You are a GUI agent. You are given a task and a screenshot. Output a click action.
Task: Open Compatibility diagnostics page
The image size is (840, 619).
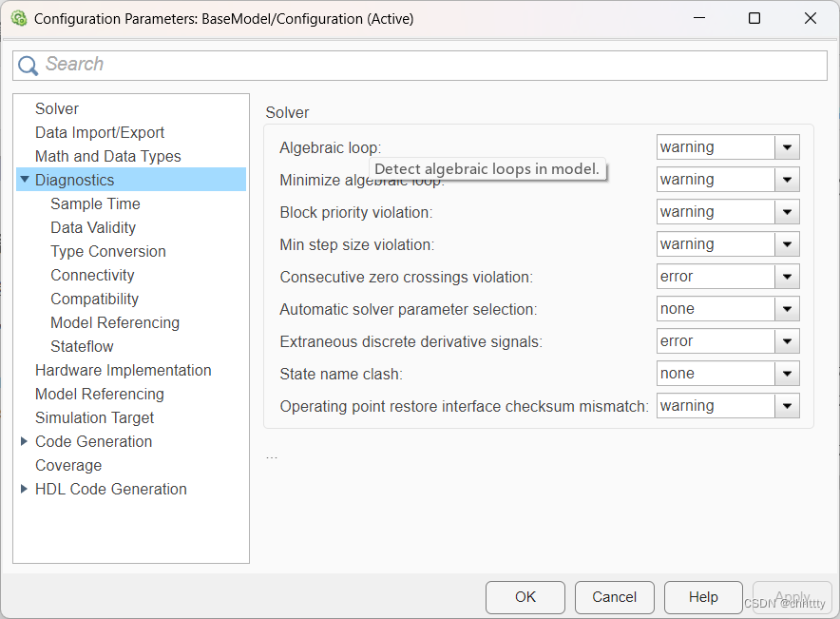click(x=95, y=300)
